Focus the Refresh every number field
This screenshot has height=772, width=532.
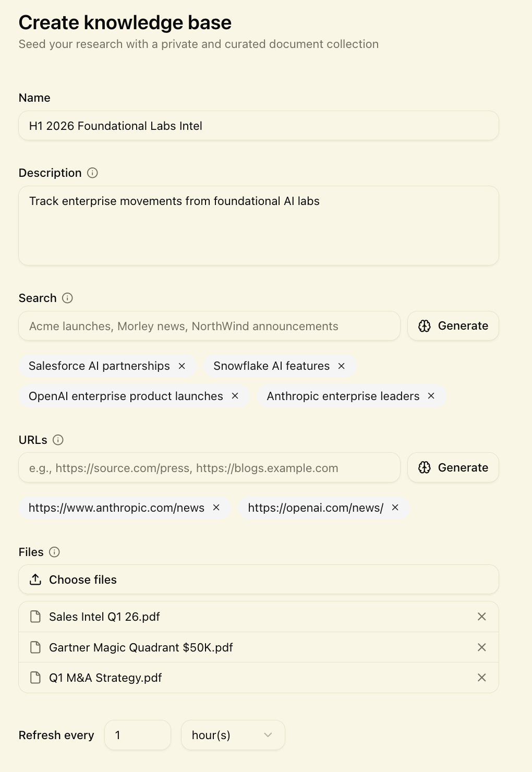[x=138, y=735]
